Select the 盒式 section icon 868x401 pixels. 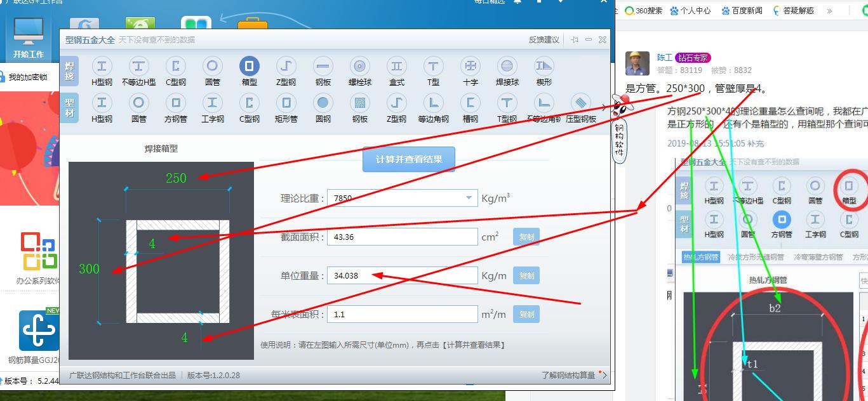click(396, 66)
